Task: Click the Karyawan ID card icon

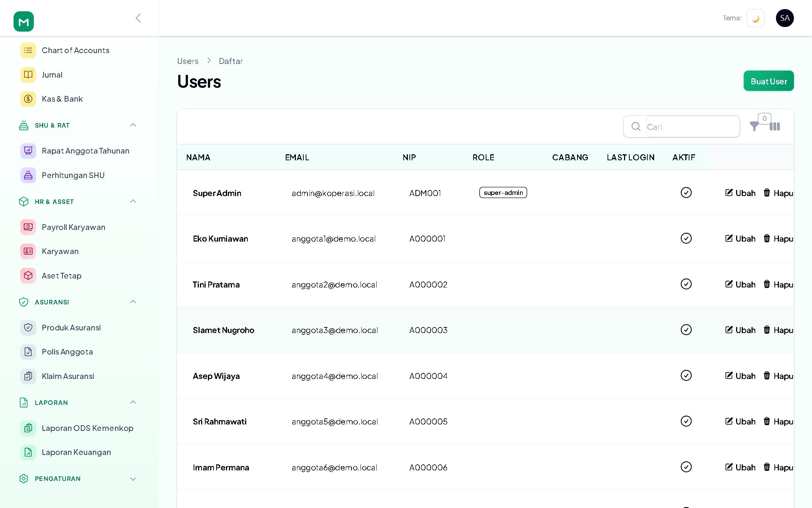Action: click(28, 251)
